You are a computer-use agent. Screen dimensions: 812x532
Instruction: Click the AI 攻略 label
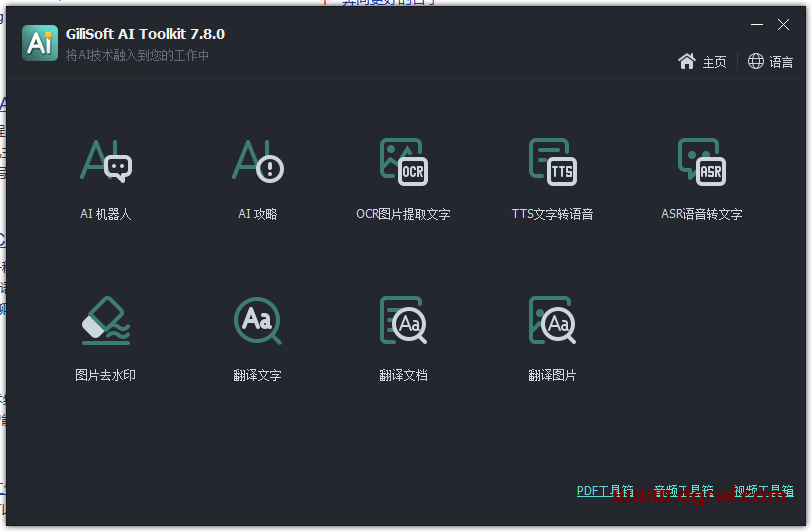tap(257, 214)
